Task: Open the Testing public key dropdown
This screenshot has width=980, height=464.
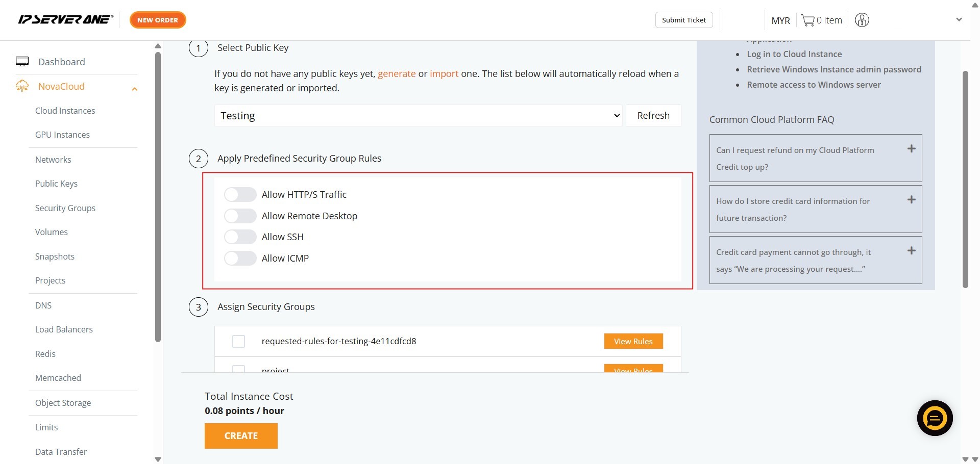Action: pyautogui.click(x=418, y=116)
